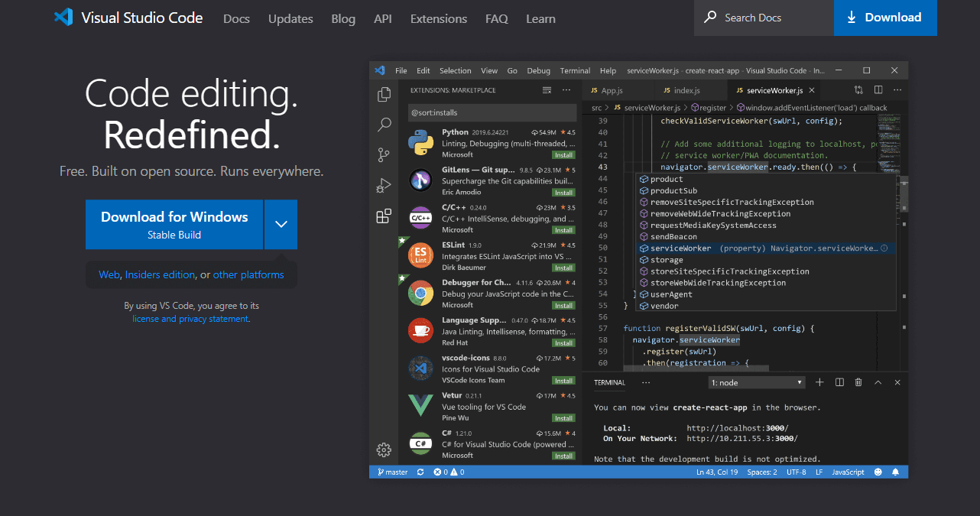The image size is (980, 516).
Task: Click the TERMINAL panel label
Action: pyautogui.click(x=609, y=382)
